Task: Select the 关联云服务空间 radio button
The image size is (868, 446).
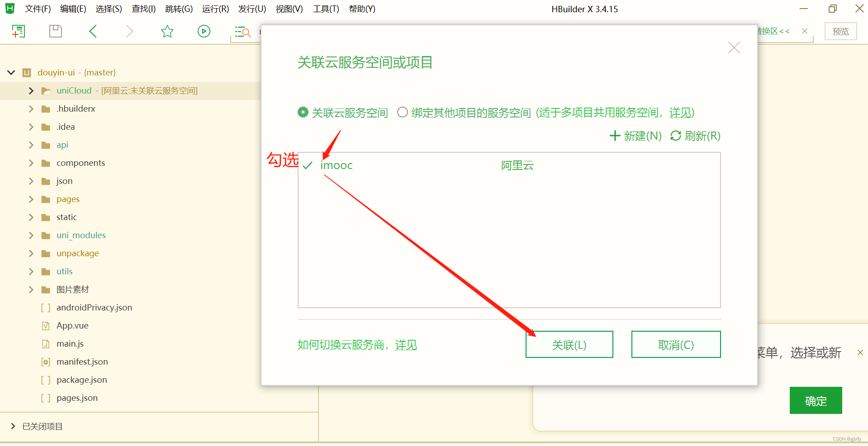Action: pos(303,112)
